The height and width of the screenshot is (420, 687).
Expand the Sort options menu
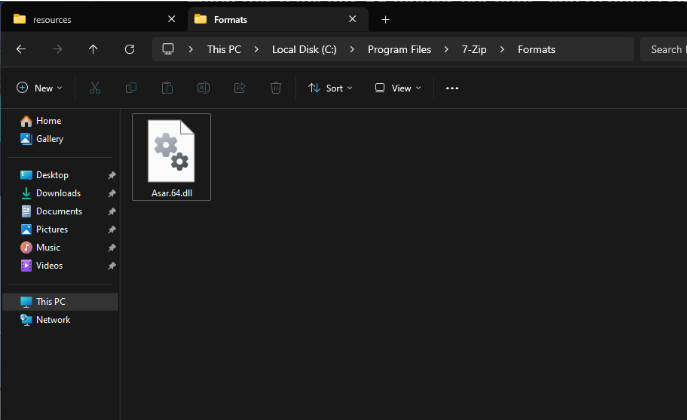[x=331, y=88]
